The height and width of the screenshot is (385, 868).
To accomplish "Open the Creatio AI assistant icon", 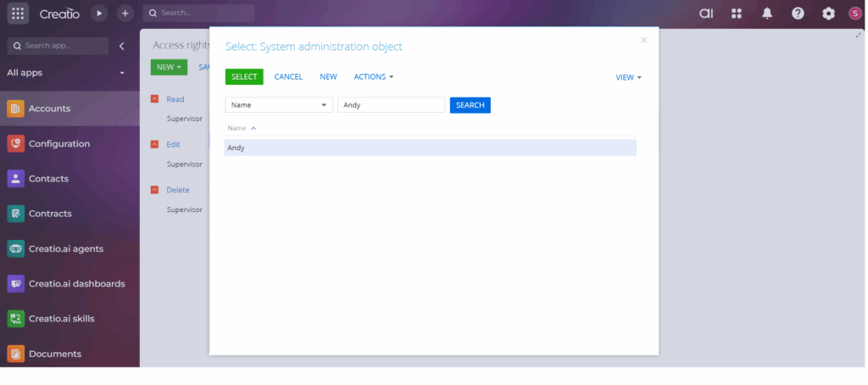I will (x=706, y=14).
